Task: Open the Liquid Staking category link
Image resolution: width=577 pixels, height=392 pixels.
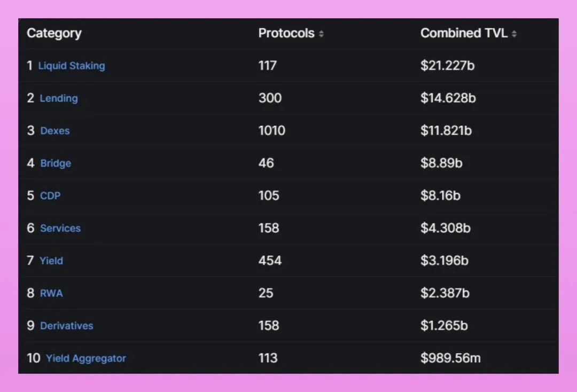Action: [72, 66]
